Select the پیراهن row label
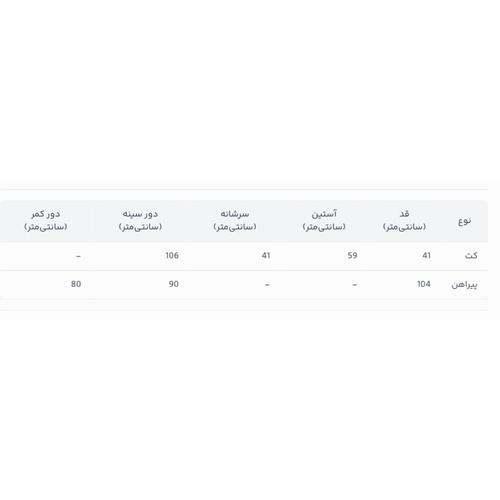This screenshot has width=500, height=500. (x=464, y=284)
